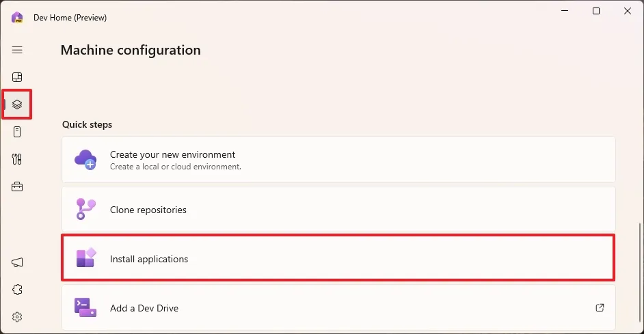Close the Dev Home window
The width and height of the screenshot is (644, 334).
point(628,11)
